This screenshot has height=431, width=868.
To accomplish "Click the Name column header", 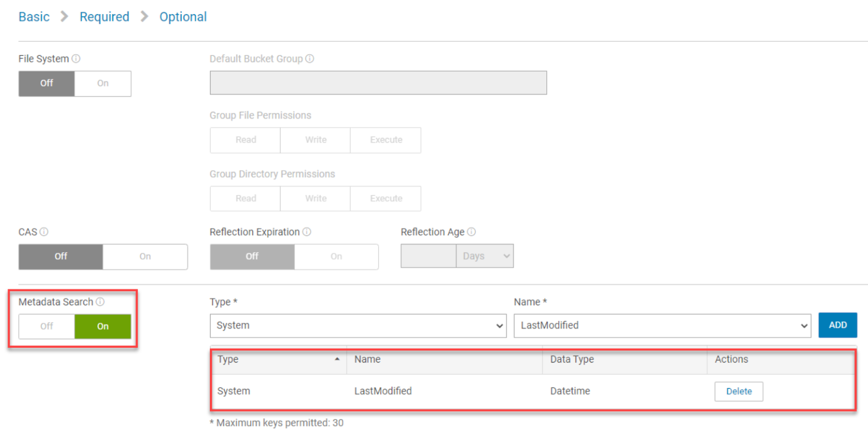I will click(367, 359).
